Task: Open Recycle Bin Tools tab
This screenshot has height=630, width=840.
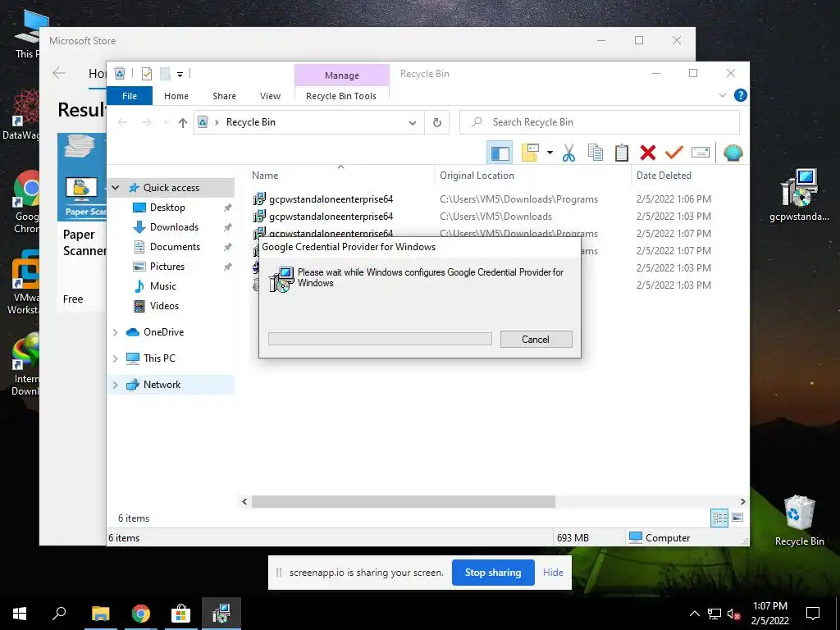Action: 341,96
